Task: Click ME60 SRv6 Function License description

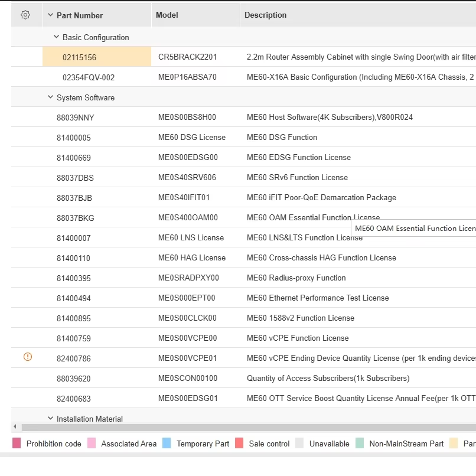Action: (297, 178)
